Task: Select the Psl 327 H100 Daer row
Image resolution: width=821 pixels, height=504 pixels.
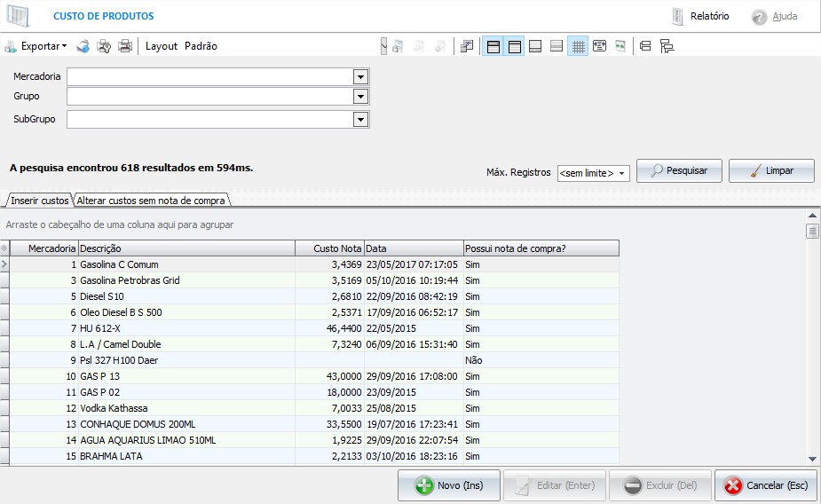Action: tap(314, 360)
